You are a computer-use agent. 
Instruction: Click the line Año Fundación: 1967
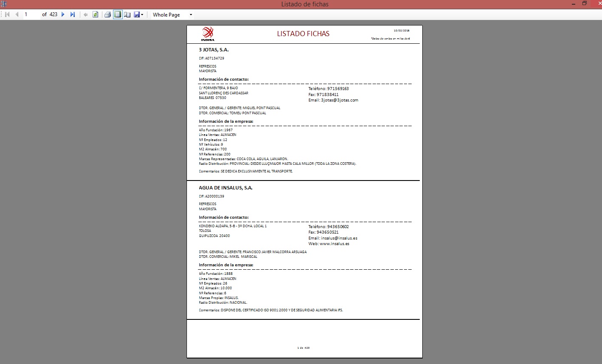216,130
